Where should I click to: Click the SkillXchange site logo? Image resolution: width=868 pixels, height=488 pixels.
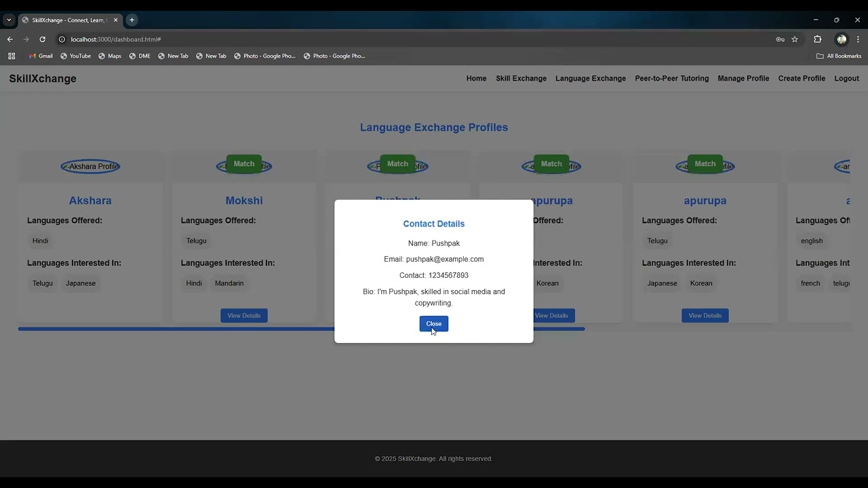[43, 79]
